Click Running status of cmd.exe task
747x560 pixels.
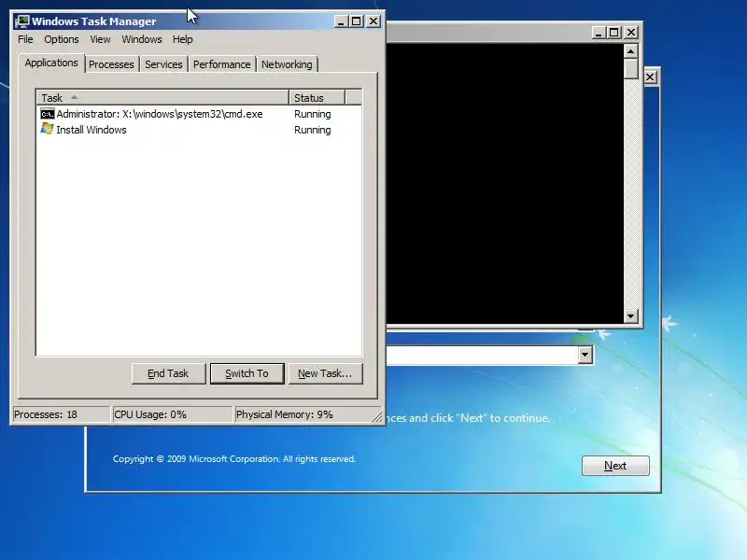313,114
